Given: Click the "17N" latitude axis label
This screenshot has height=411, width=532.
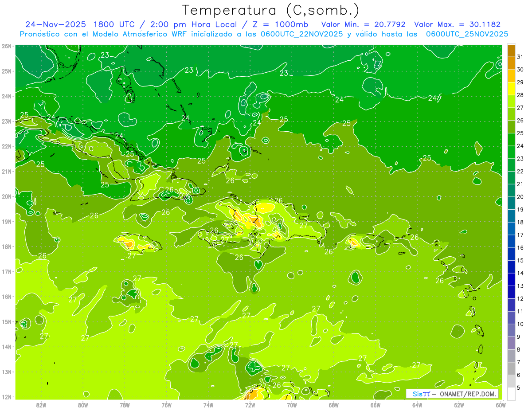Looking at the screenshot, I should [6, 271].
